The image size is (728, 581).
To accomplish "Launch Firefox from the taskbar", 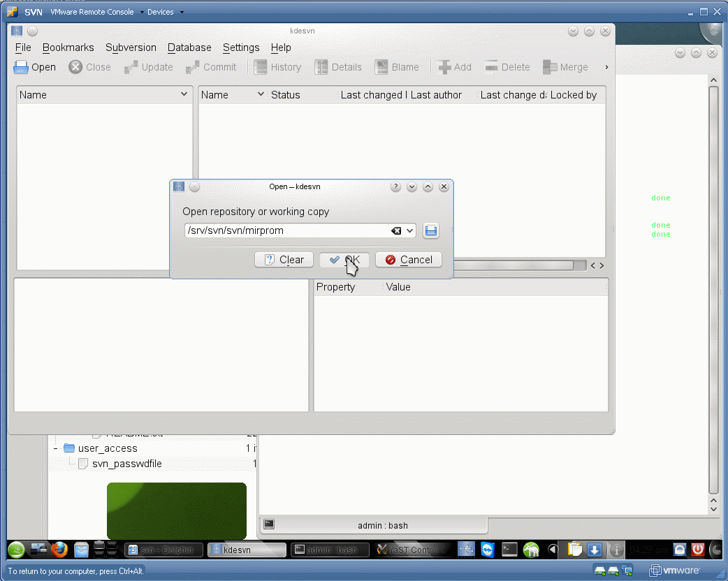I will (x=59, y=550).
